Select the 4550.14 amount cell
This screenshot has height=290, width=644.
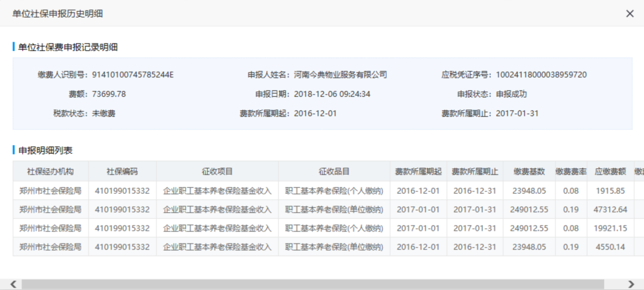tap(610, 247)
